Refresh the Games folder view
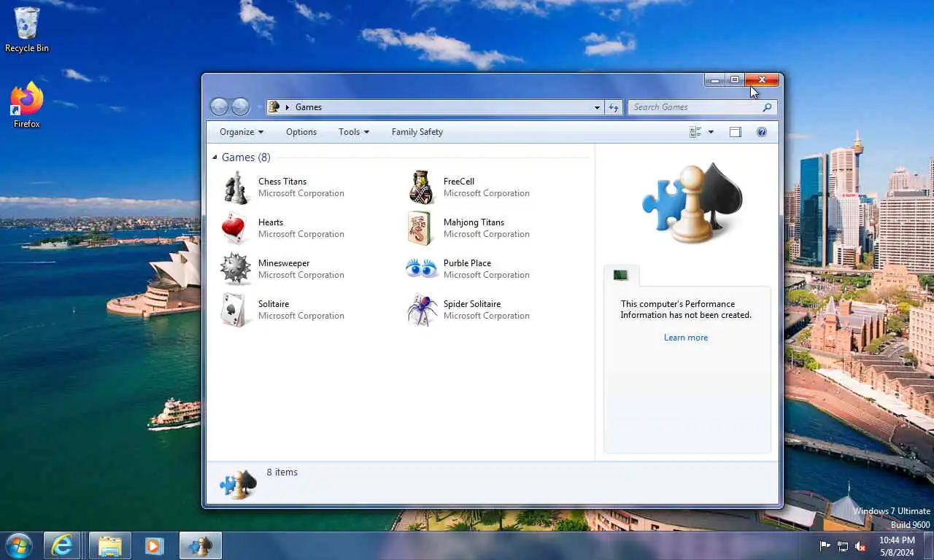Image resolution: width=934 pixels, height=560 pixels. coord(614,107)
